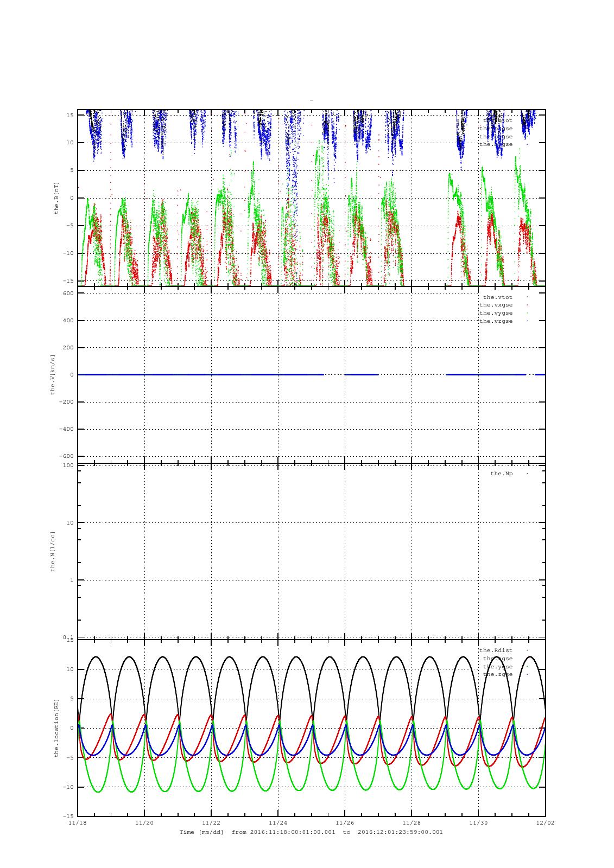Click the -400 velocity tick label

tap(66, 429)
